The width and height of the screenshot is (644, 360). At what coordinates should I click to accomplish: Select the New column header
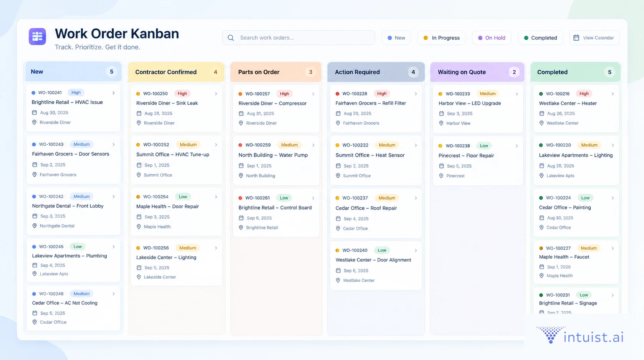(73, 72)
